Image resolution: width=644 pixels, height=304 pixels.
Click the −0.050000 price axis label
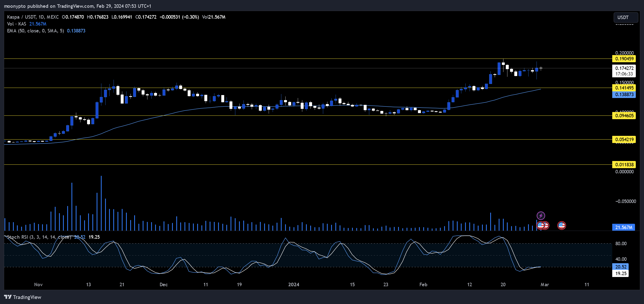coord(625,202)
